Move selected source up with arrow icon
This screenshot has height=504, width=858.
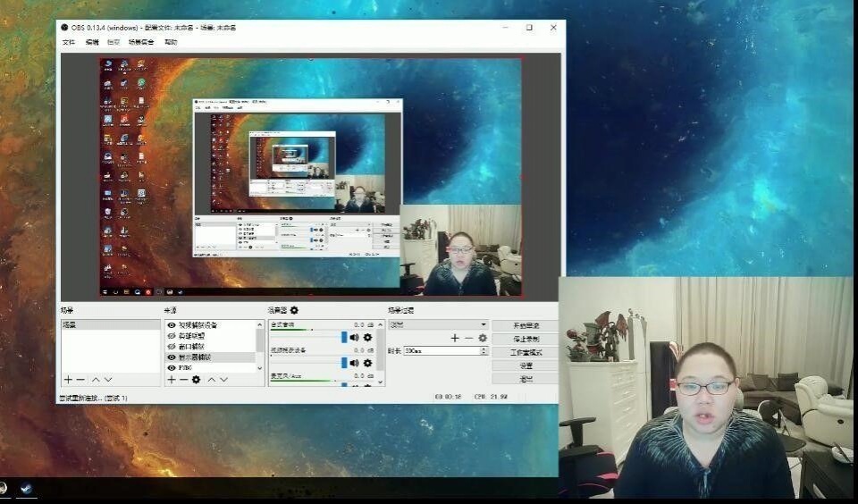pos(213,380)
